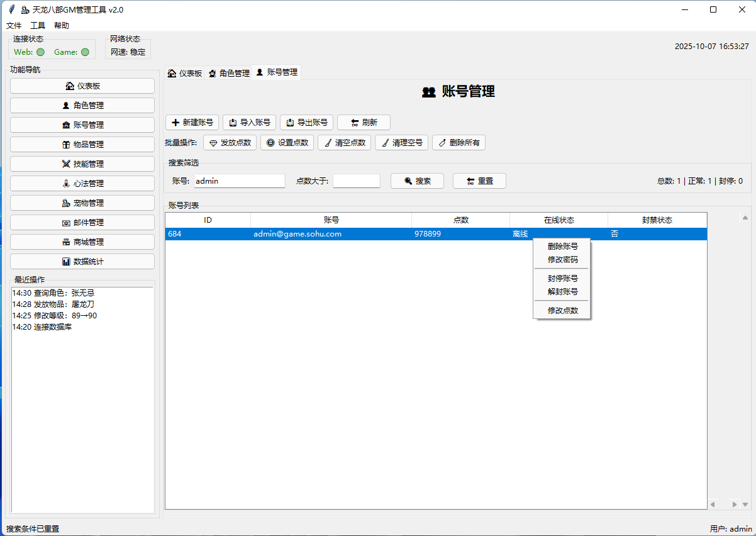Click the 清空点数 broom button
Viewport: 756px width, 536px height.
click(x=344, y=143)
